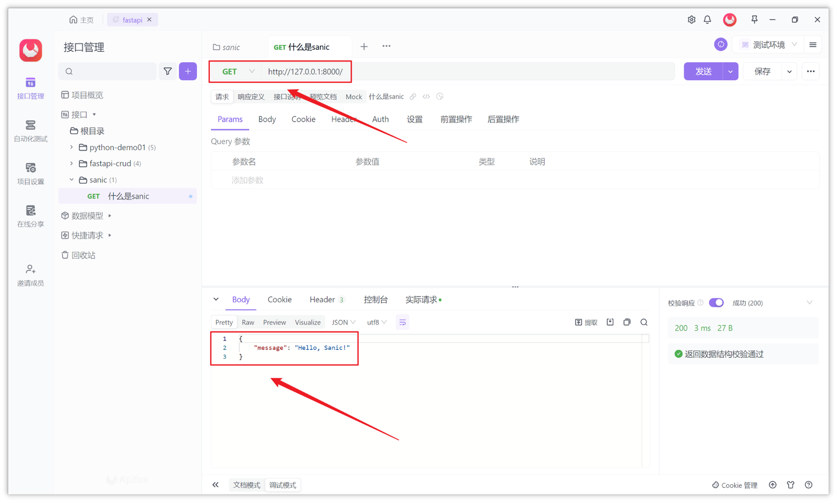The height and width of the screenshot is (504, 839).
Task: Copy the response body
Action: 627,322
